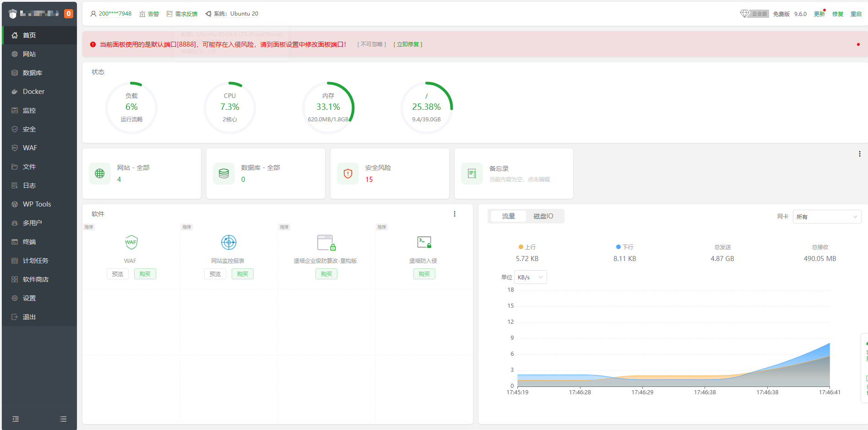Click the 堡塔企业级防篡改 browser lock icon
This screenshot has width=868, height=430.
(326, 242)
